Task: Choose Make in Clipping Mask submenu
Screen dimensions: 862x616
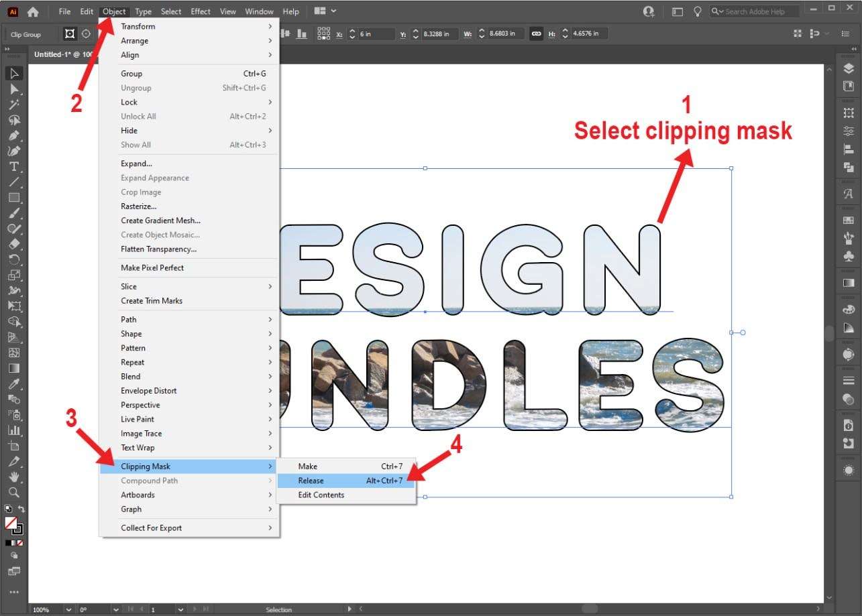Action: pos(347,467)
